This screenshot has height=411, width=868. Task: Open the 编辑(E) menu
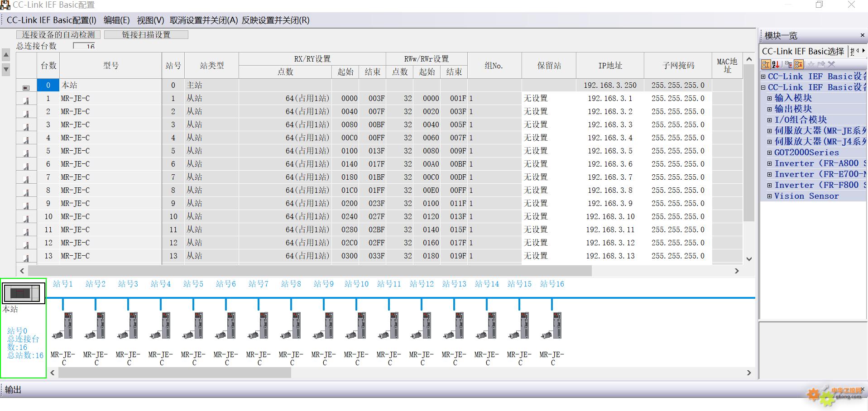tap(116, 20)
